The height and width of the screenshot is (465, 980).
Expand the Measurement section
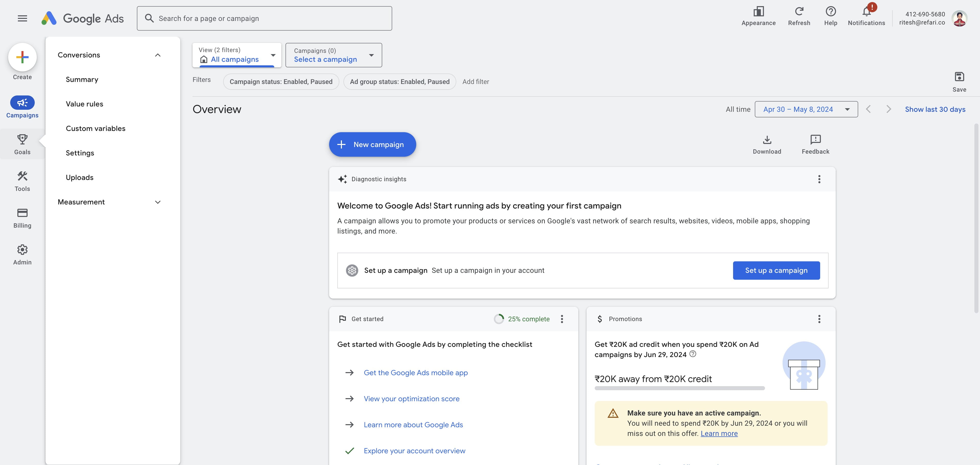tap(158, 202)
